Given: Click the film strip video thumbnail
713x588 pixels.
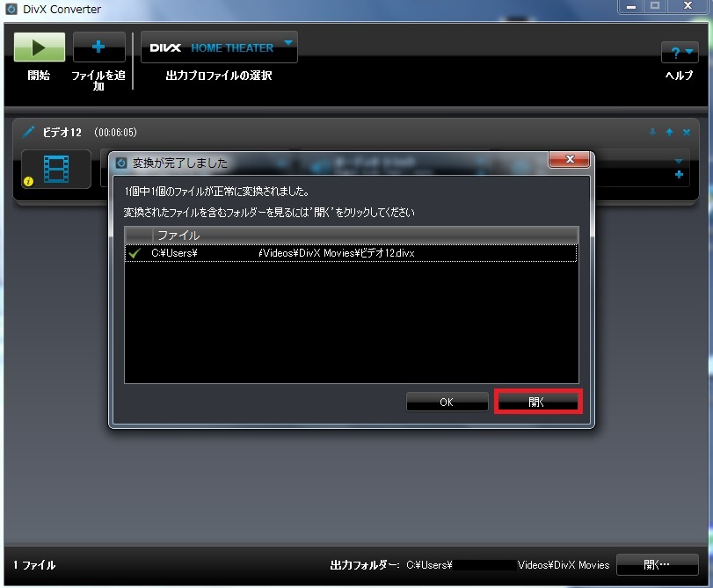Looking at the screenshot, I should pyautogui.click(x=56, y=169).
